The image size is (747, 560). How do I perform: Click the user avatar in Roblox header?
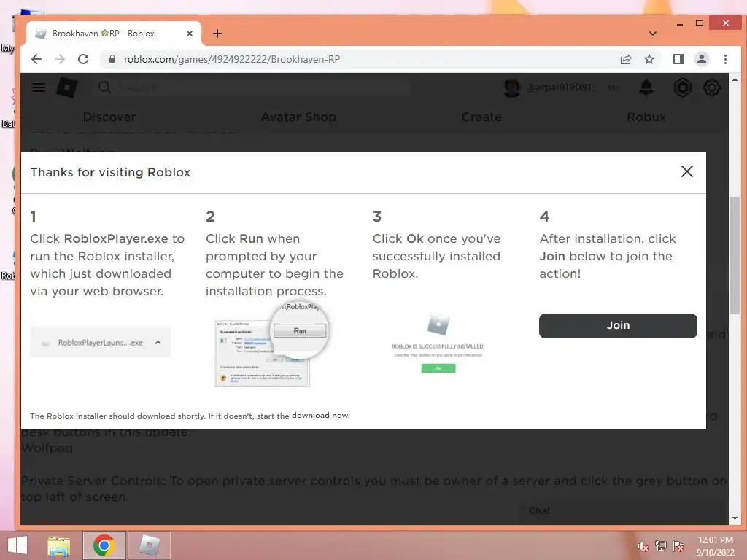click(x=511, y=87)
